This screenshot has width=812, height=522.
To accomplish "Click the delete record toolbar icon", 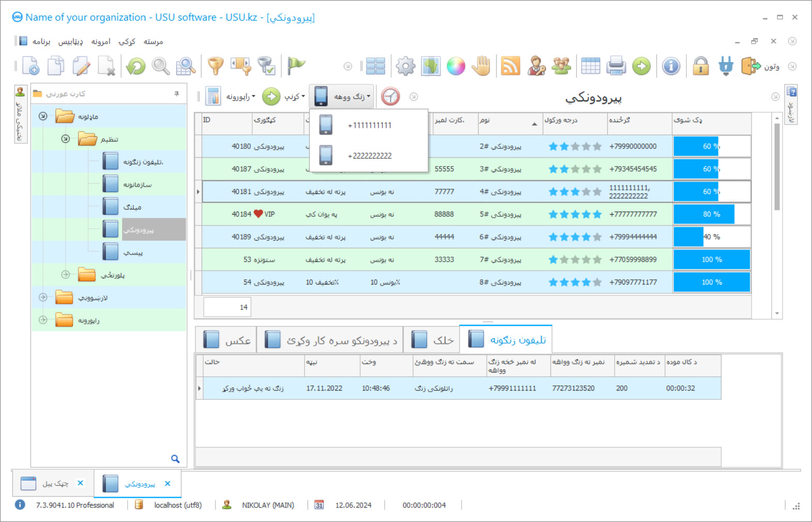I will pyautogui.click(x=106, y=66).
